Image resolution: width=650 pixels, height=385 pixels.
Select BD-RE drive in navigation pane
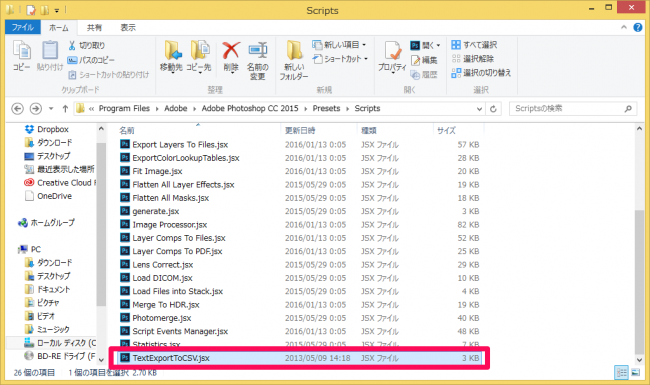pyautogui.click(x=60, y=356)
